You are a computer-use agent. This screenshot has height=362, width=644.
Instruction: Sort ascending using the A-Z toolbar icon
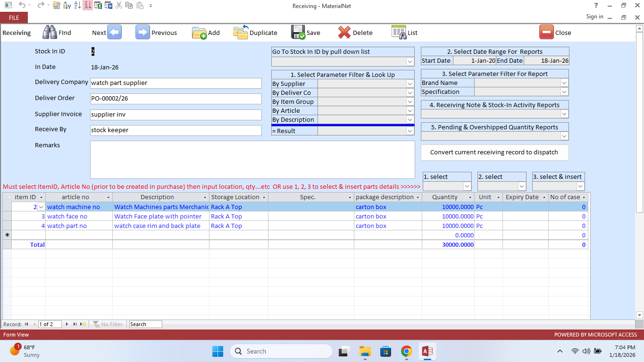pos(78,5)
